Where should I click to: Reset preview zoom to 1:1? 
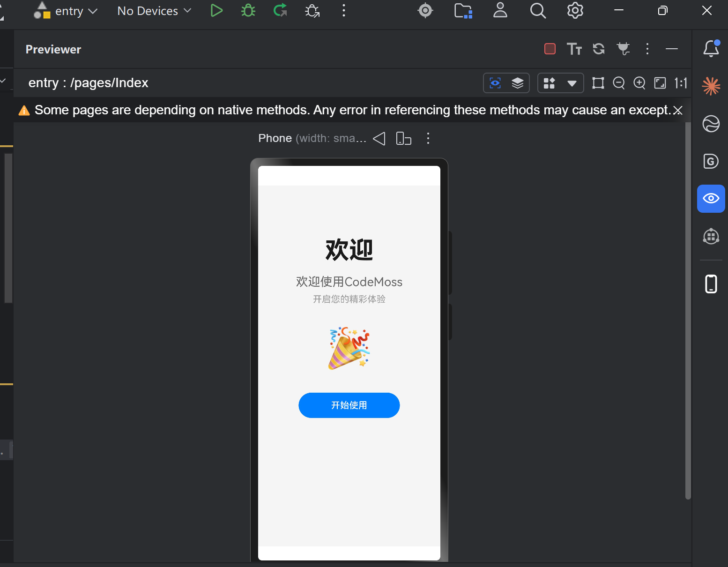tap(681, 83)
